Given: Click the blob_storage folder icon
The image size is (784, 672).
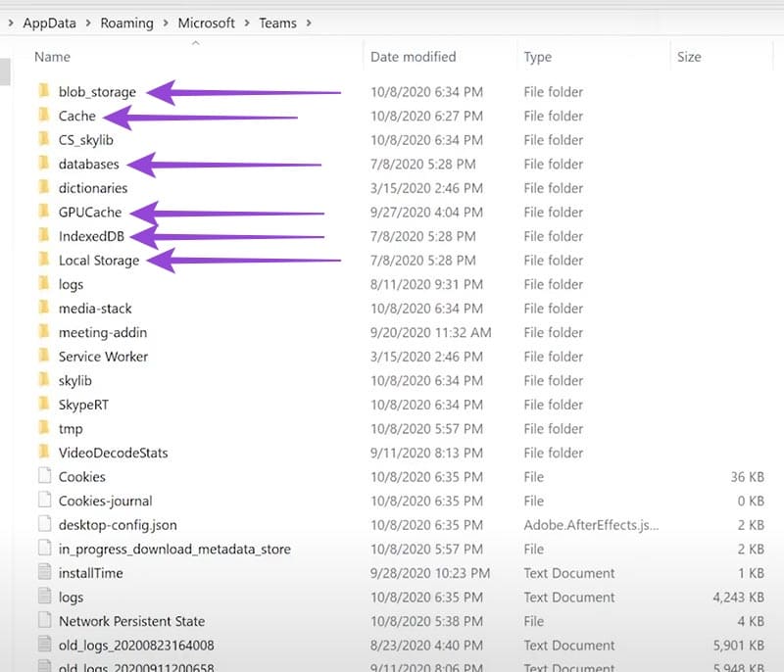Looking at the screenshot, I should [x=43, y=92].
